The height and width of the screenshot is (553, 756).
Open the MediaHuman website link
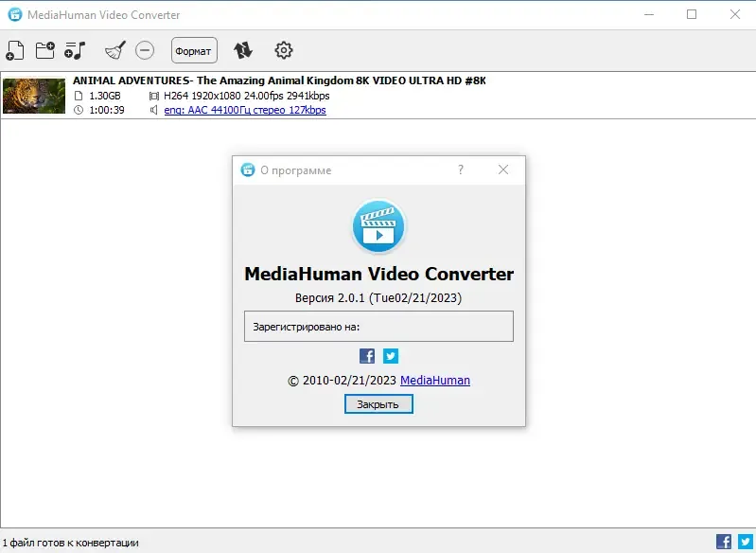435,381
